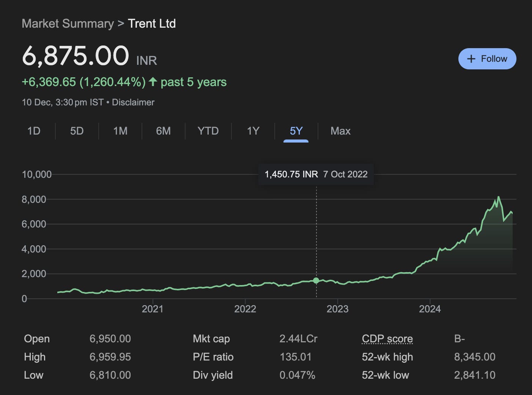Click the Open value 6,950.00

110,339
